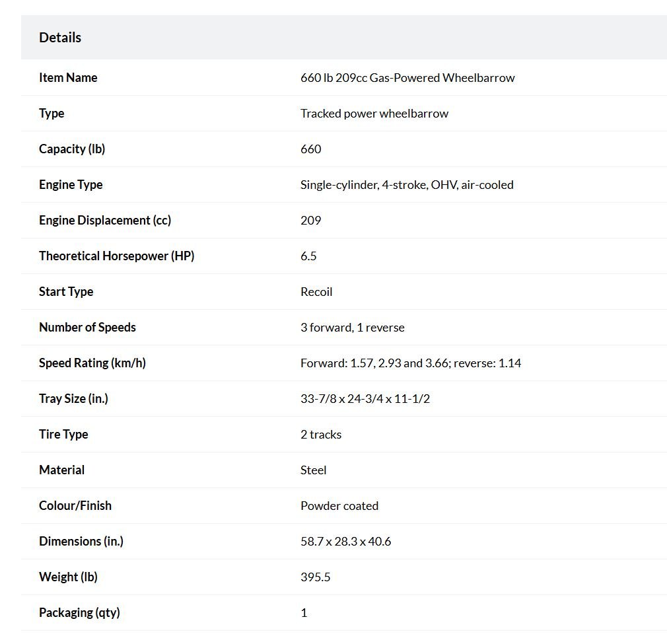The width and height of the screenshot is (667, 644).
Task: Click the Number of Speeds label
Action: coord(87,327)
